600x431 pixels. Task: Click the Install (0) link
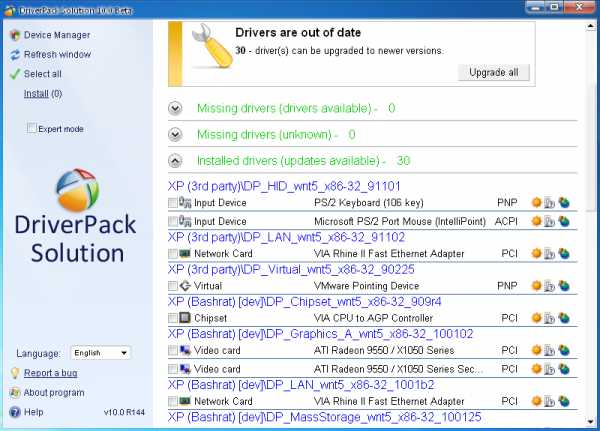(43, 94)
